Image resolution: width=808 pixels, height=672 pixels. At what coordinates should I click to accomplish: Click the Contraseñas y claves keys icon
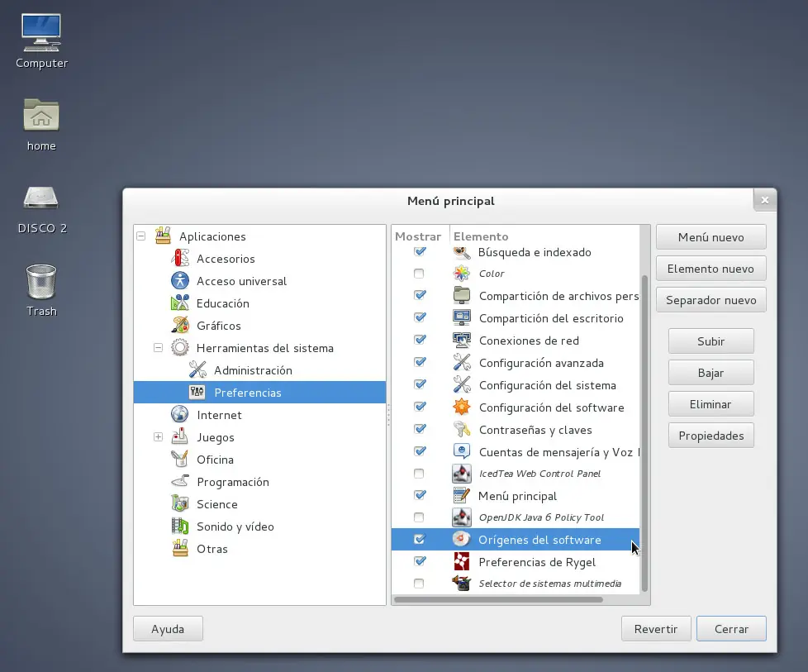pyautogui.click(x=461, y=429)
